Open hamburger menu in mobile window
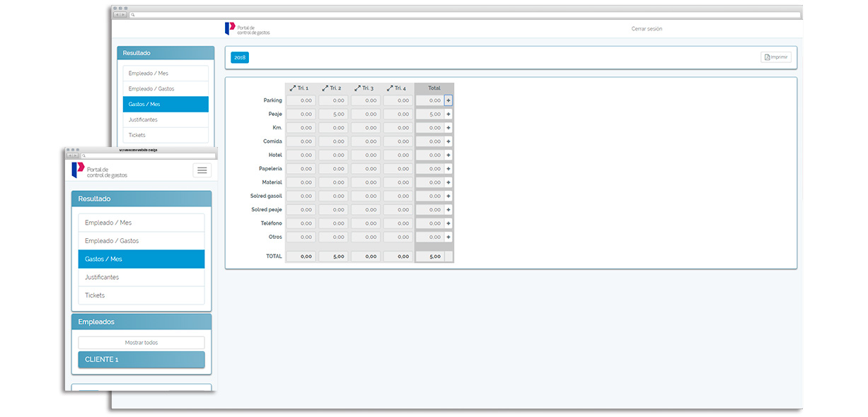868x417 pixels. pos(202,170)
